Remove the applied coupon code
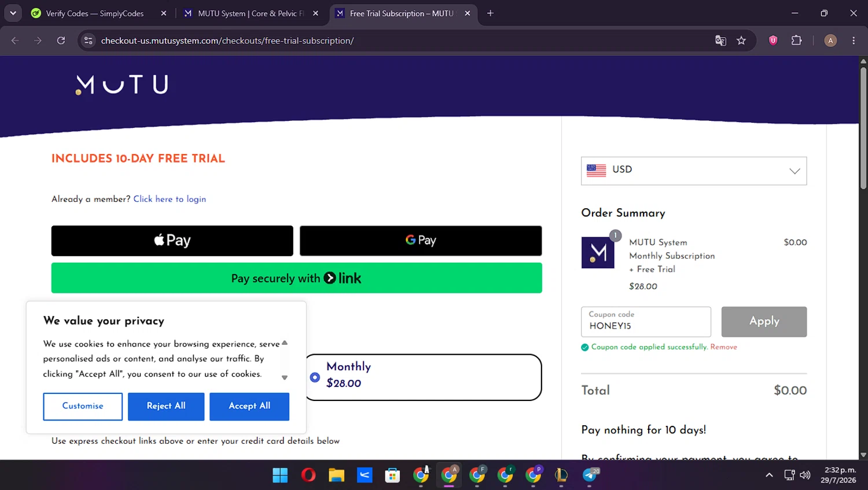Screen dimensions: 868x490 point(724,347)
